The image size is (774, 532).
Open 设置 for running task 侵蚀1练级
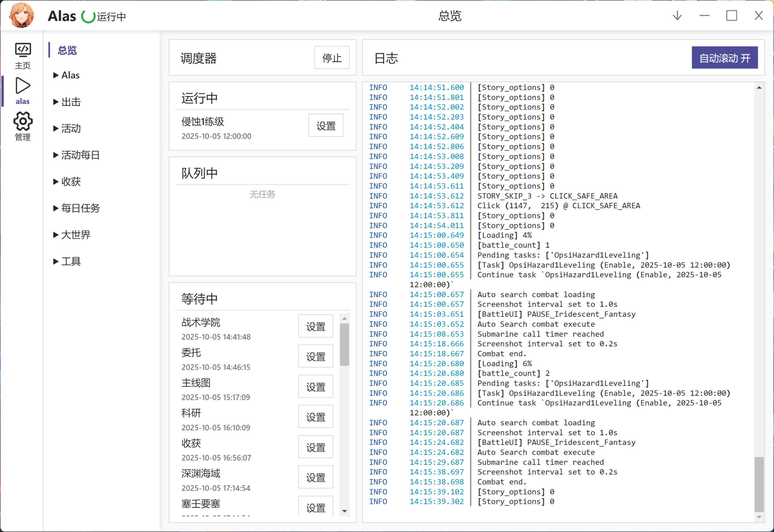[326, 126]
